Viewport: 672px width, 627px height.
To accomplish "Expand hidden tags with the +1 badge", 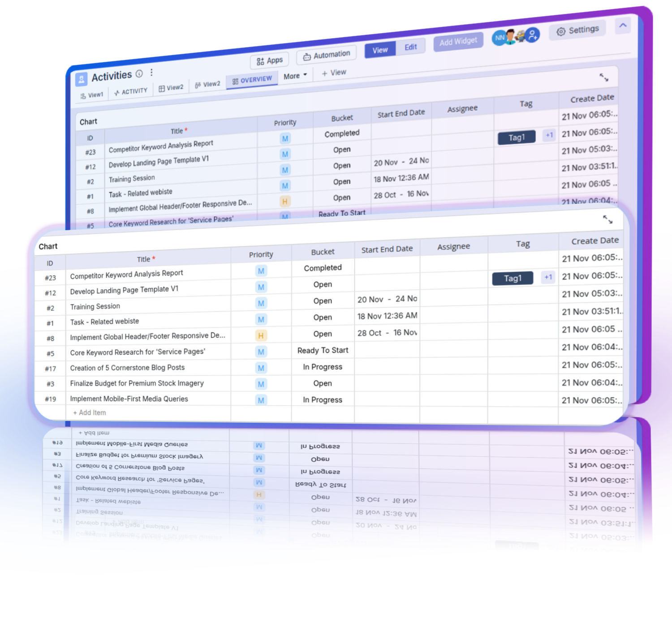I will point(548,278).
